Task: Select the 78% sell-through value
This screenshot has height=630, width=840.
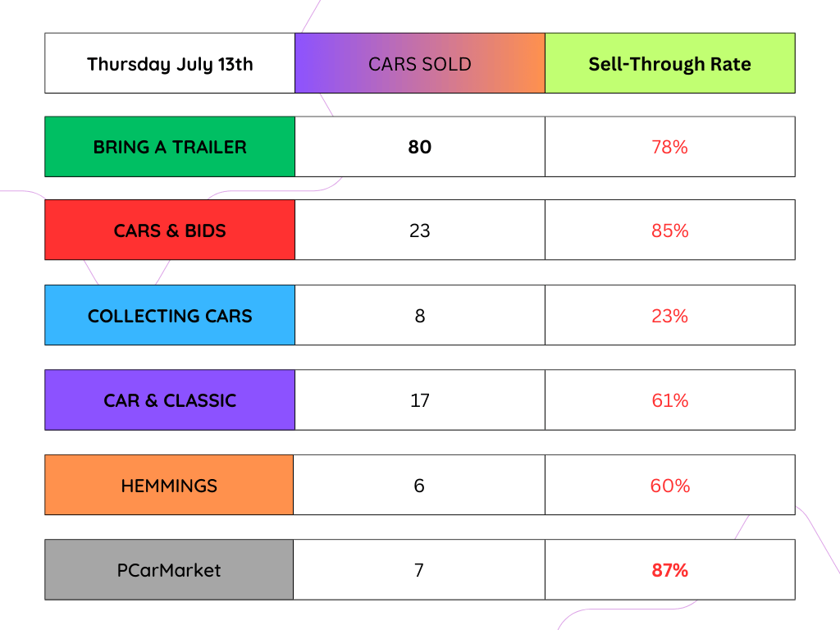Action: [669, 147]
